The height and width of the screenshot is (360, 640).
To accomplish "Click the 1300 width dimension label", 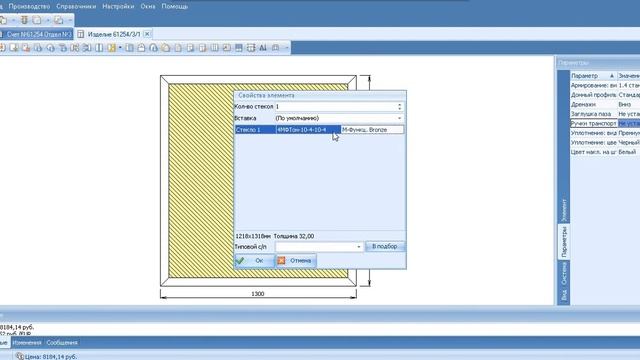I will pos(258,294).
